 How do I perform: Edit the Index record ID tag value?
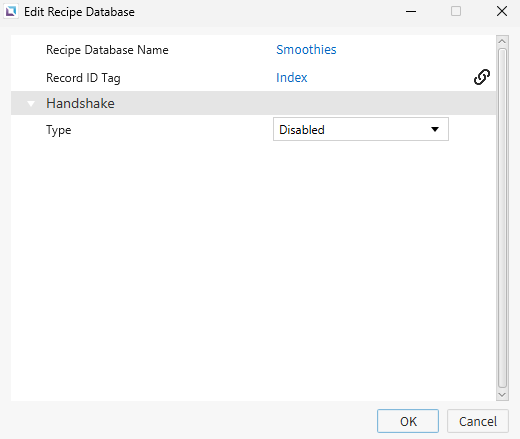[291, 78]
